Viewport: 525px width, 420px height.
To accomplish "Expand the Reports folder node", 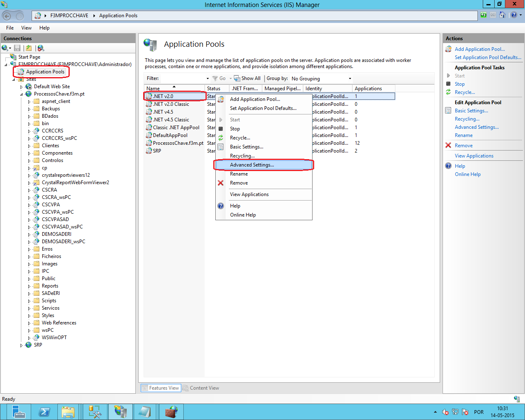I will pos(29,286).
